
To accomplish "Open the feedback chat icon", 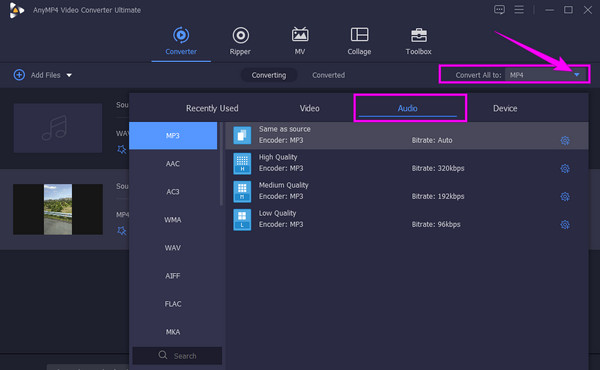I will 499,10.
